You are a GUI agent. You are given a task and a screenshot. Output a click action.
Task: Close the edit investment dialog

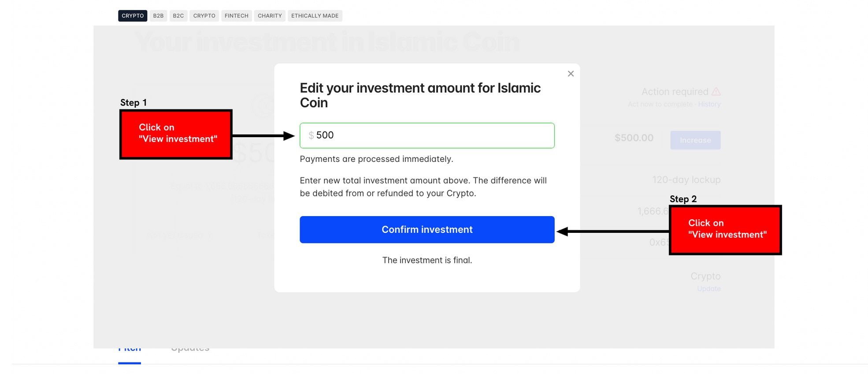[571, 74]
